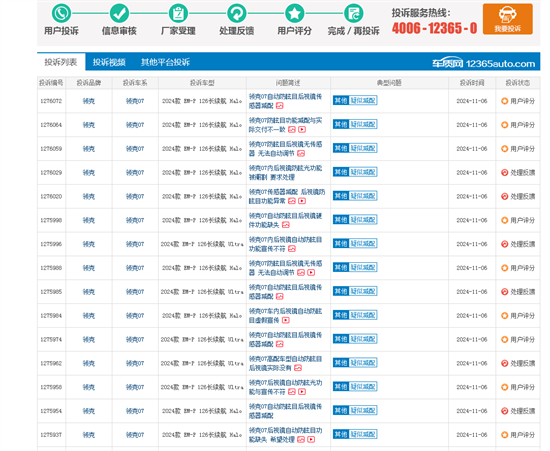
Task: Play video attachment icon in row 1275988
Action: click(311, 272)
